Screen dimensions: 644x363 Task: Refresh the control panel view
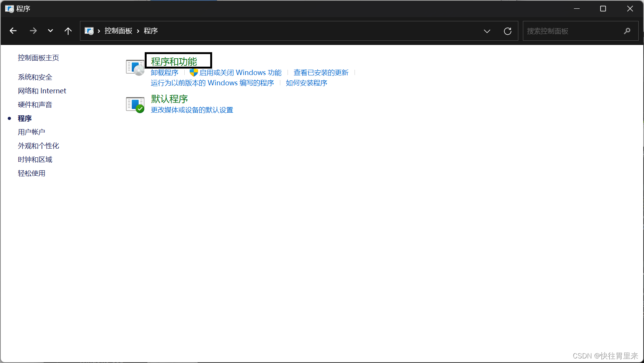pyautogui.click(x=508, y=31)
